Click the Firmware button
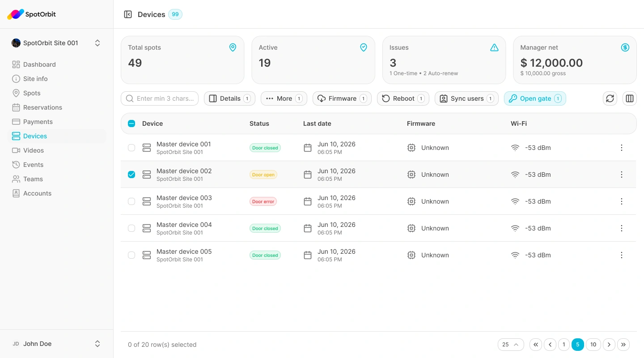This screenshot has width=644, height=358. [x=342, y=98]
